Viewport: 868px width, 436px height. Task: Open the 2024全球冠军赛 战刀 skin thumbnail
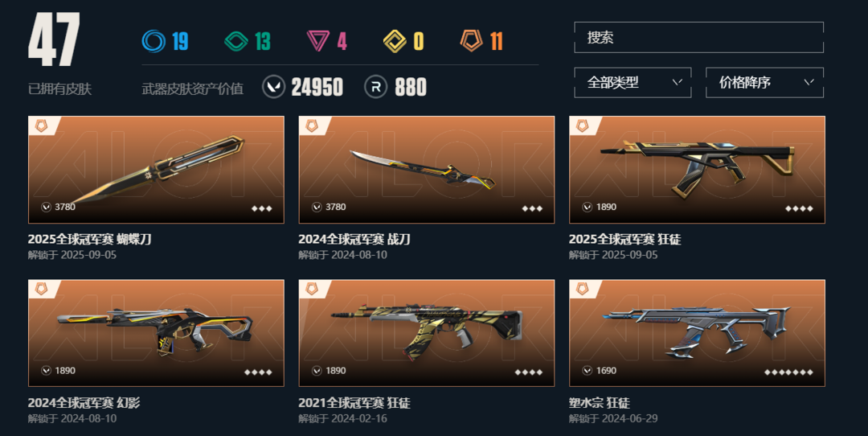click(x=426, y=170)
